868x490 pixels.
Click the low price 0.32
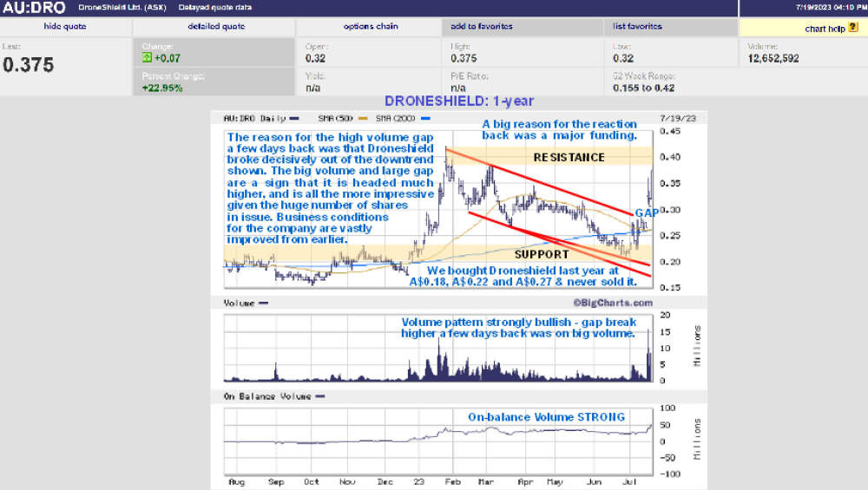(622, 58)
